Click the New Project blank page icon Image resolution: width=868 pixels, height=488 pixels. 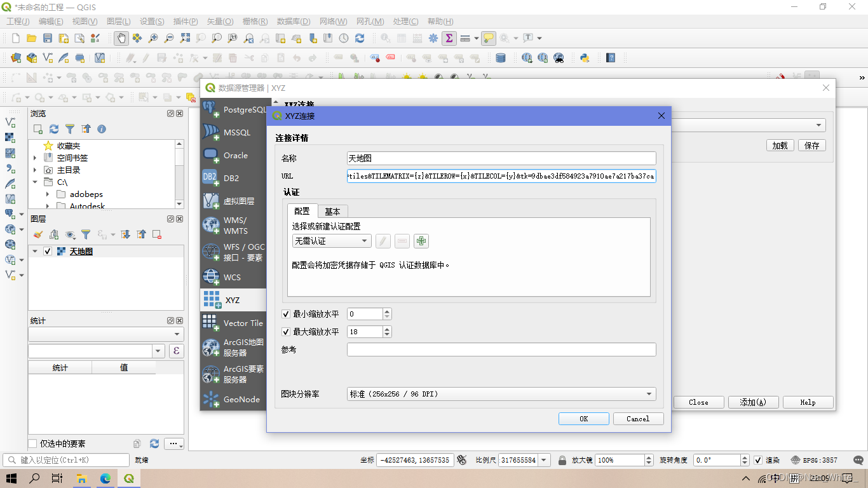16,38
